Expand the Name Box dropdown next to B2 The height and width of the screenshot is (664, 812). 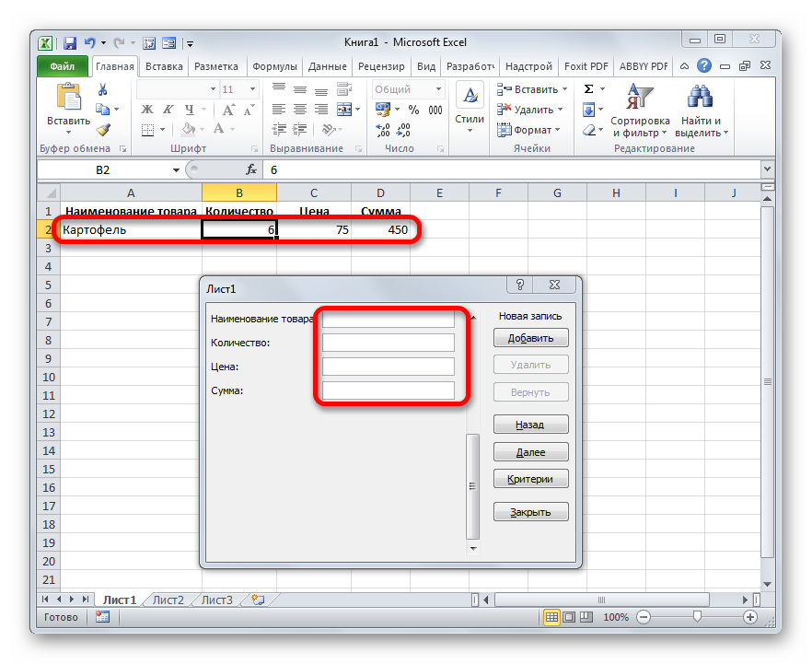pyautogui.click(x=177, y=170)
